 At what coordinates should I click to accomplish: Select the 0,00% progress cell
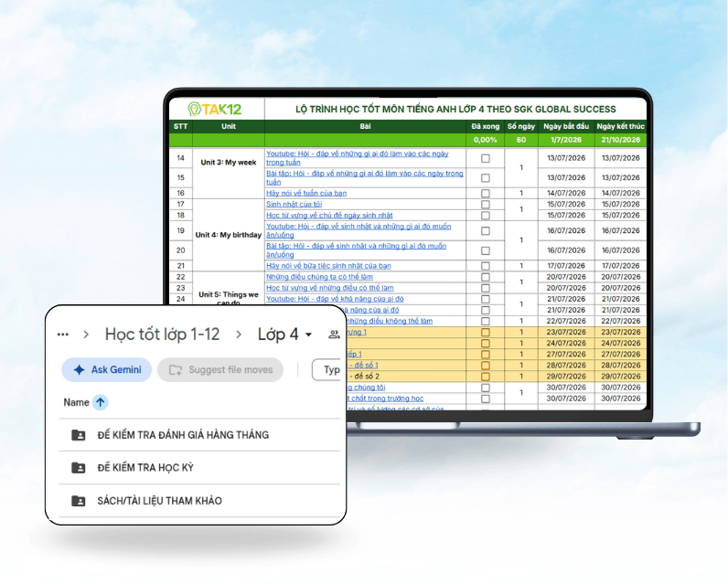click(485, 140)
